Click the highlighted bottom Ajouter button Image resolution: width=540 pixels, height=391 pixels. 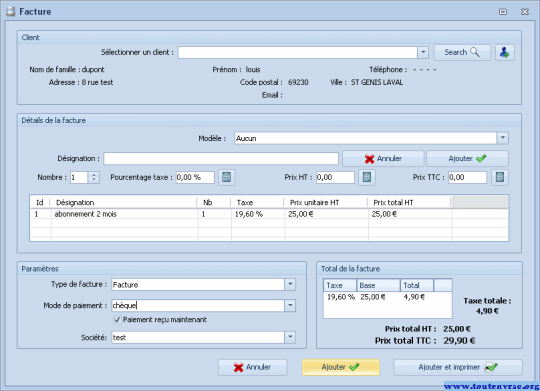point(341,367)
